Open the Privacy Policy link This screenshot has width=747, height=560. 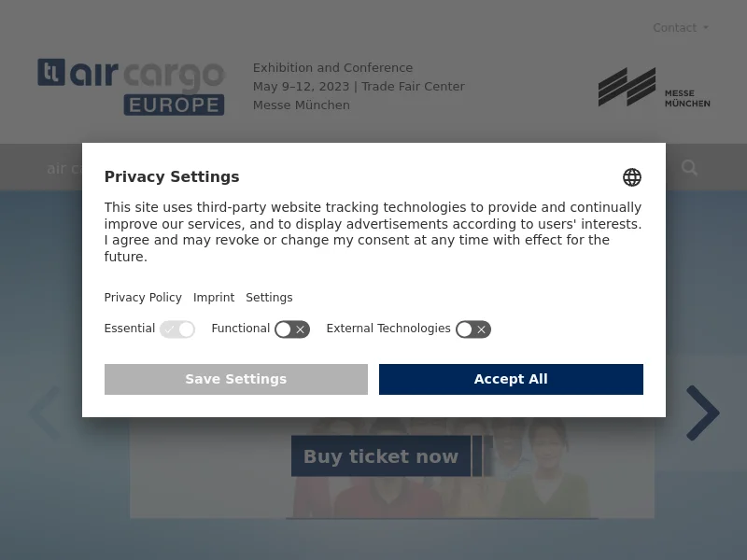(143, 298)
